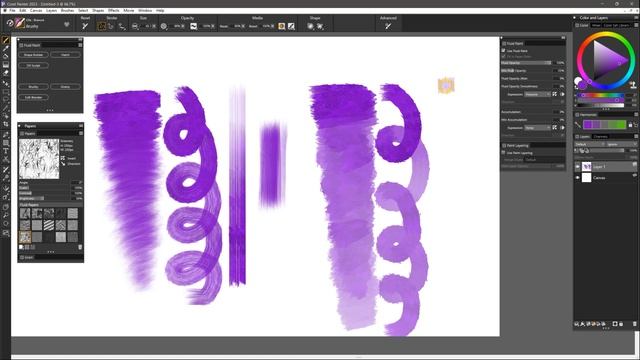Viewport: 640px width, 360px height.
Task: Toggle the checkbox under Use Fluid Paint
Action: [x=504, y=56]
